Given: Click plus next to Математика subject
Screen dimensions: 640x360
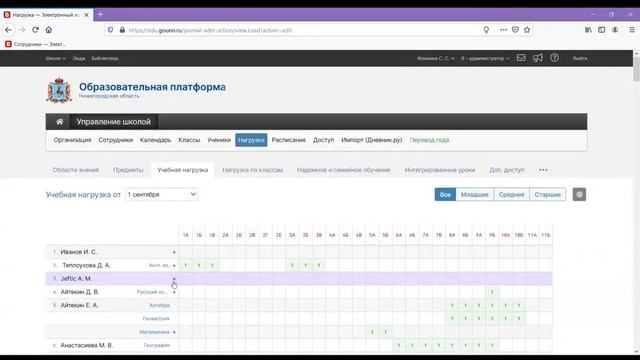Looking at the screenshot, I should 174,332.
